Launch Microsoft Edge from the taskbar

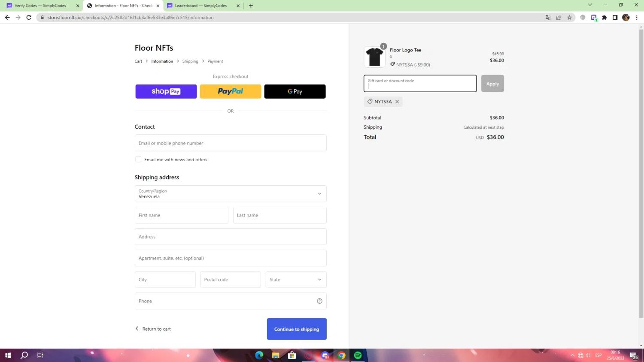pos(259,355)
